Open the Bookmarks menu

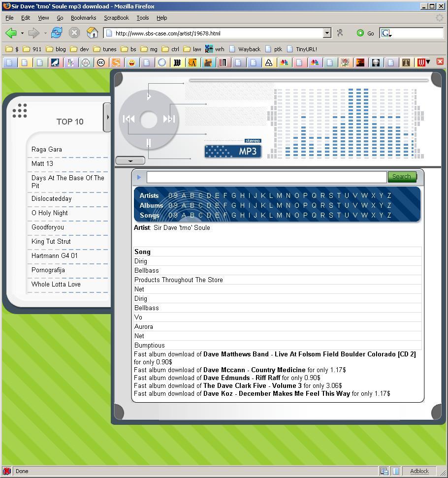[83, 18]
